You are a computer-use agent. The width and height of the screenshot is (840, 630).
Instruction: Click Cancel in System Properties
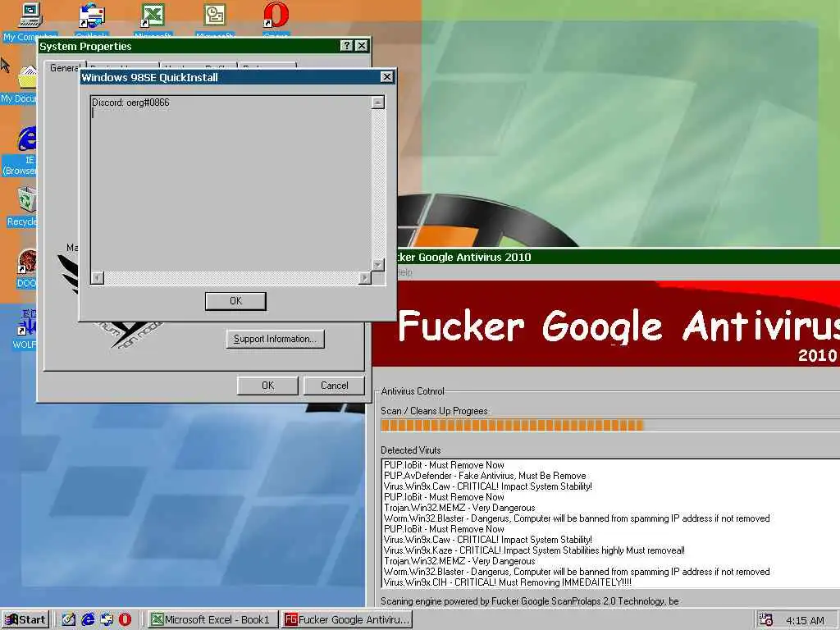pos(335,386)
